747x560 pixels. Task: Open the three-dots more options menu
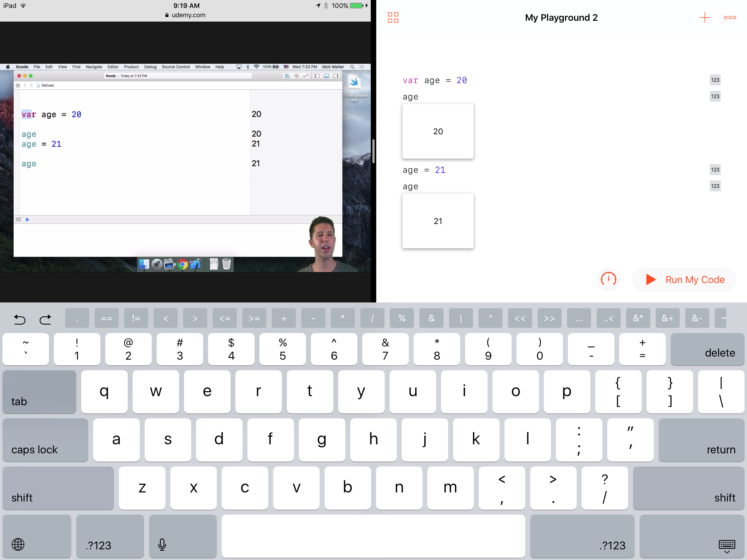click(730, 17)
